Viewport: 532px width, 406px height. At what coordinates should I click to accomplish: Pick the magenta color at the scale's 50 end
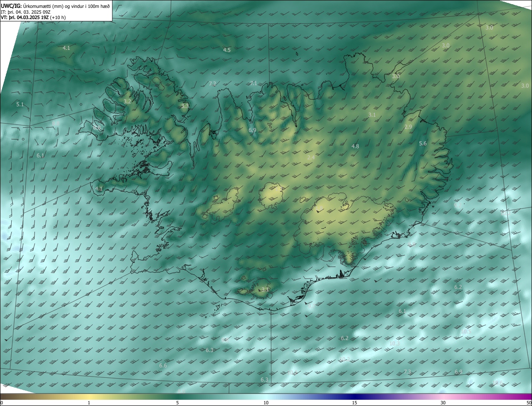point(529,396)
